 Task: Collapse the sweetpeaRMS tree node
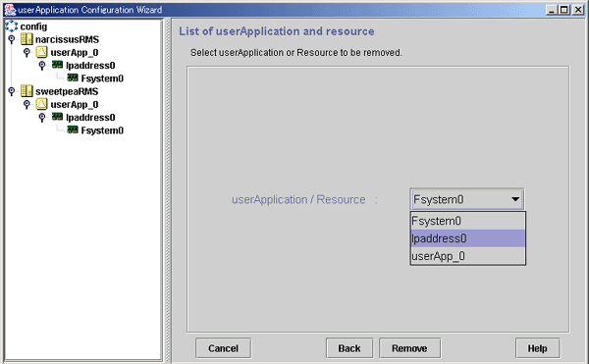[12, 91]
